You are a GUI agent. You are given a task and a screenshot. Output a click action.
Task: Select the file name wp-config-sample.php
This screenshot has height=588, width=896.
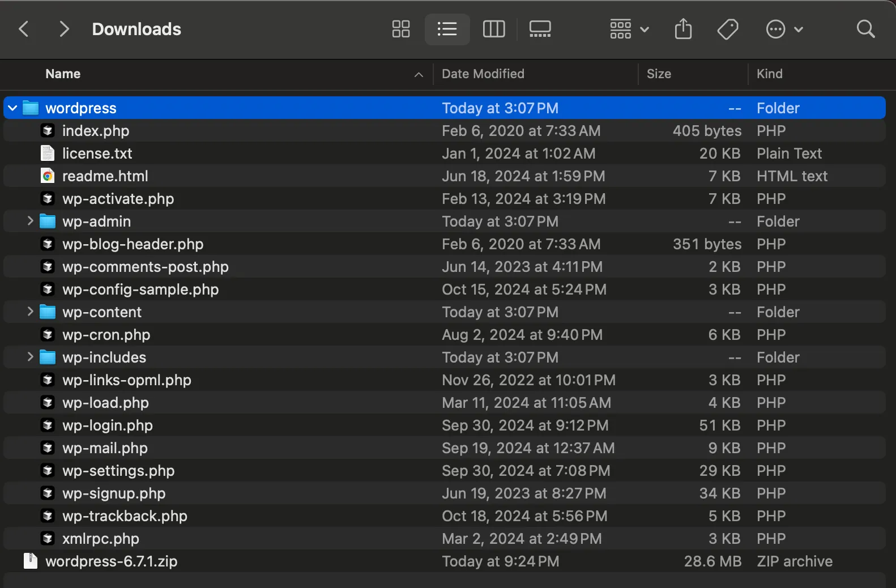coord(140,289)
